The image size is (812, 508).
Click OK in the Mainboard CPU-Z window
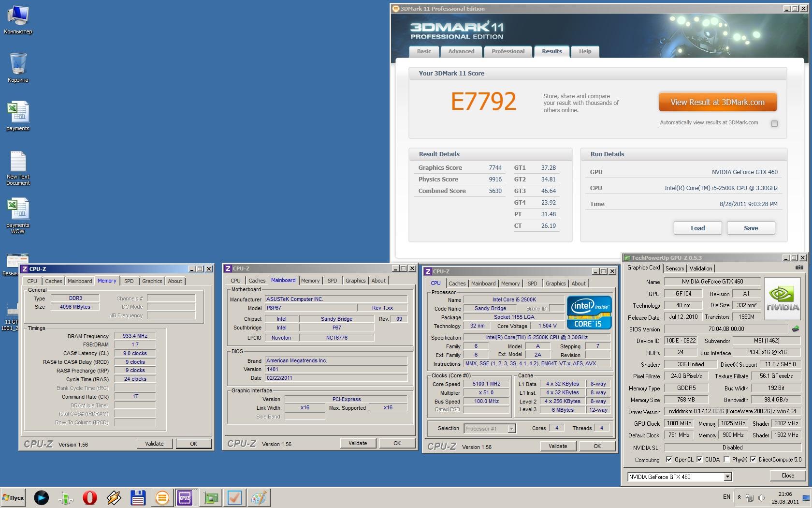point(397,443)
